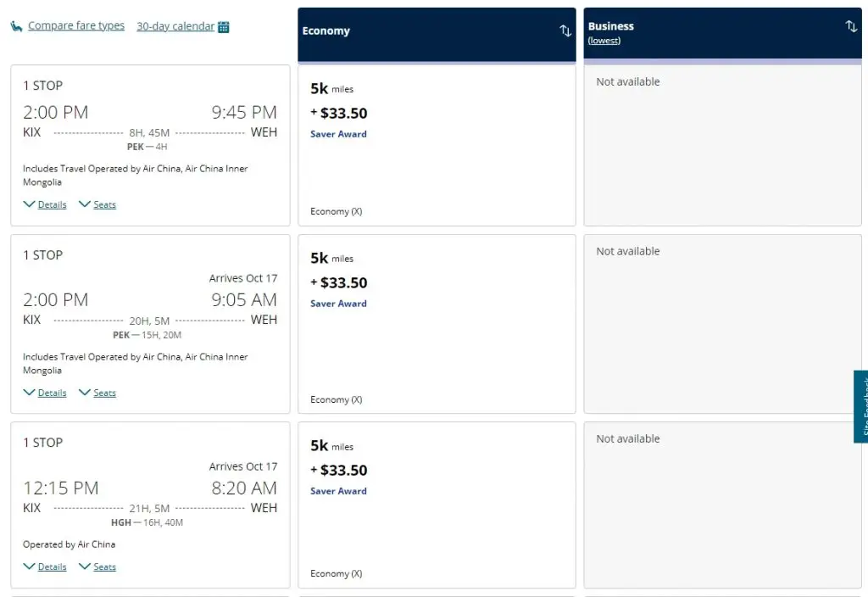Sort results by Economy column arrows

click(565, 31)
